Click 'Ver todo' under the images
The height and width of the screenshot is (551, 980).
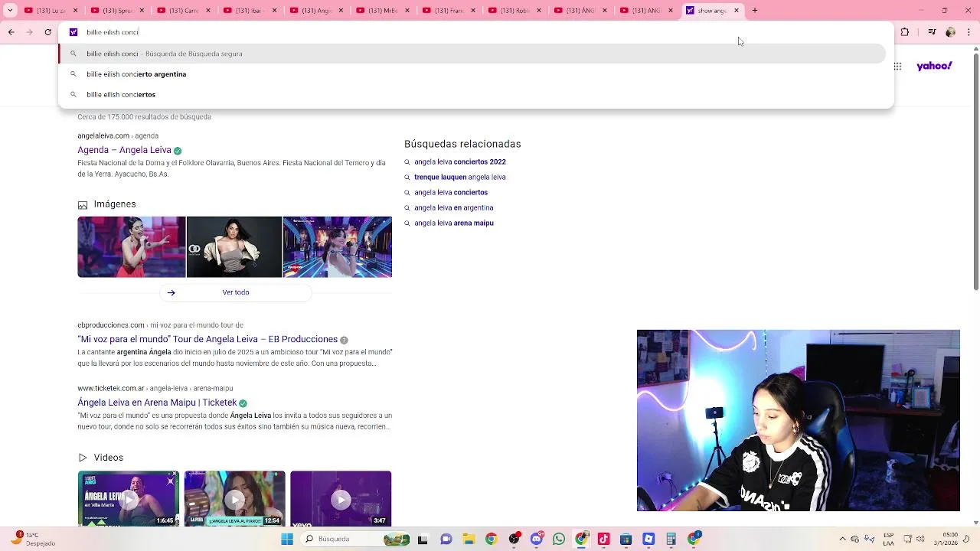pos(235,292)
